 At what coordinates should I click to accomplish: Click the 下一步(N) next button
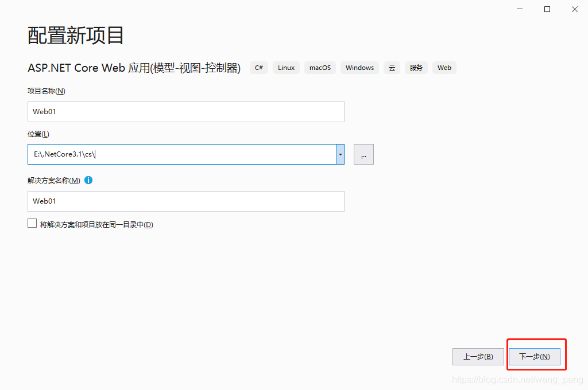tap(535, 357)
